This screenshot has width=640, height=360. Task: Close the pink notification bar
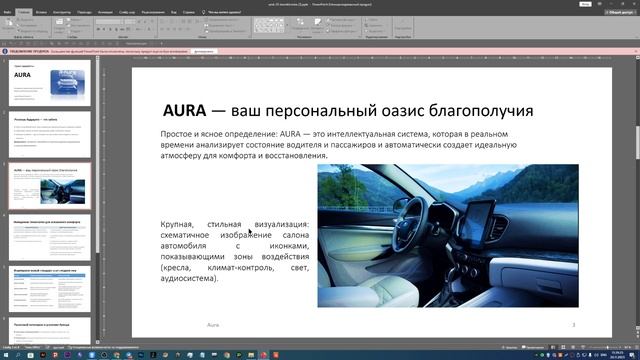pos(636,51)
